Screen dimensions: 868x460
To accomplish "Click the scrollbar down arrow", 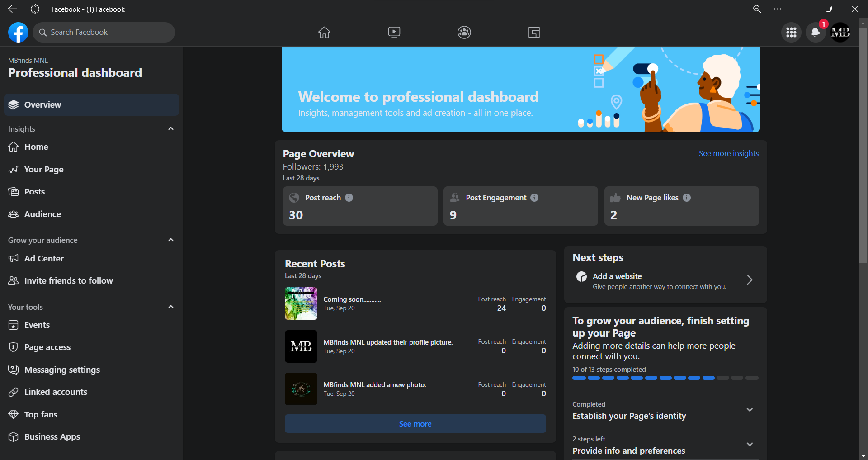I will pyautogui.click(x=863, y=456).
